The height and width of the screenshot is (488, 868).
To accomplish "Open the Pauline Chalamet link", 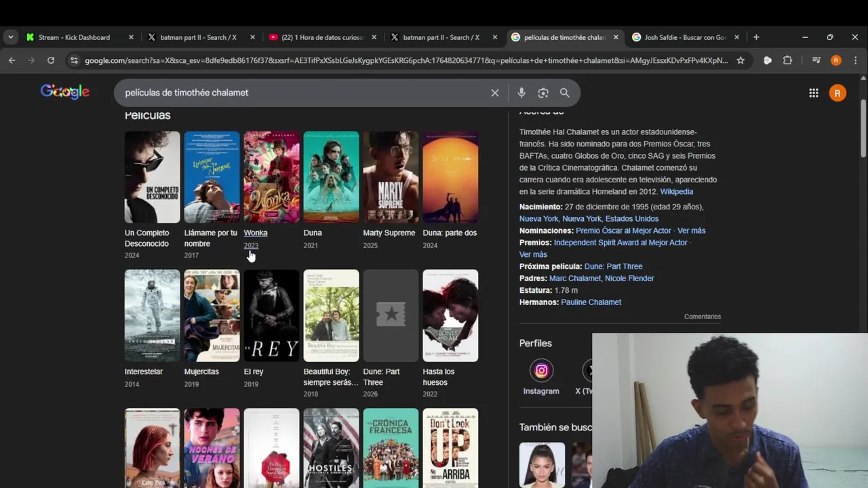I will tap(591, 302).
